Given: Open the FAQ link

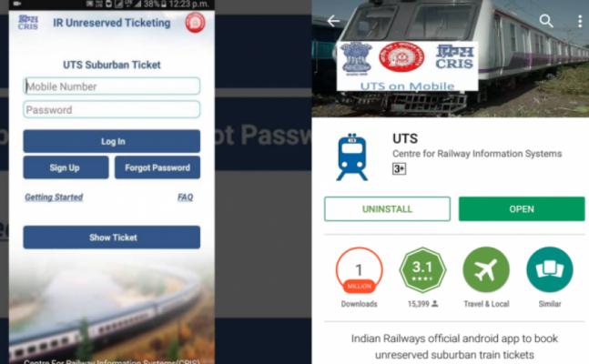Looking at the screenshot, I should tap(185, 197).
